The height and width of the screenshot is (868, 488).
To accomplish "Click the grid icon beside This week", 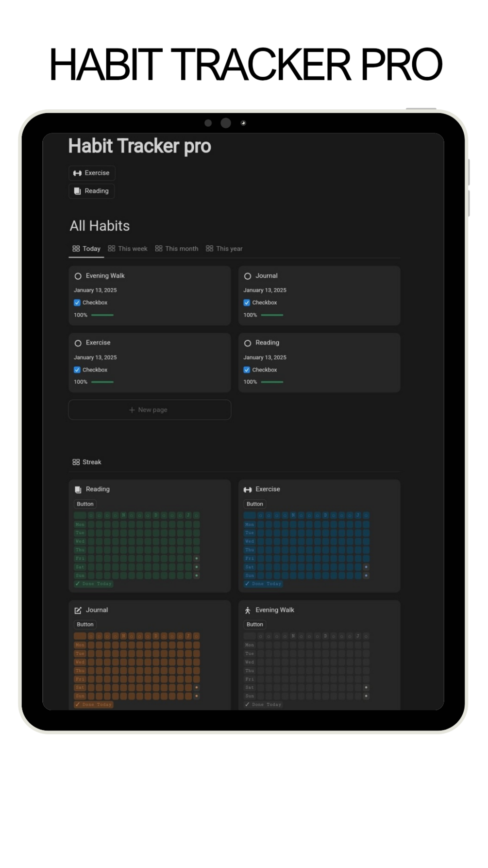I will (x=112, y=248).
